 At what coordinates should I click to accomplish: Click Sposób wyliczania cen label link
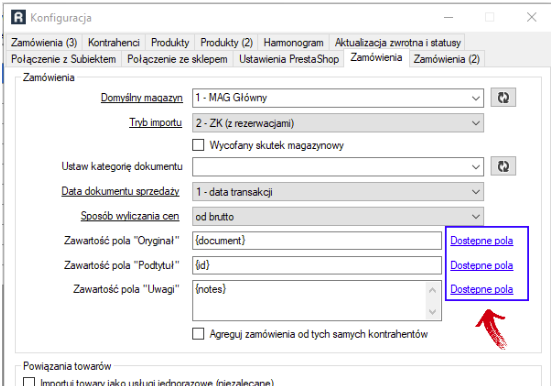click(x=130, y=216)
